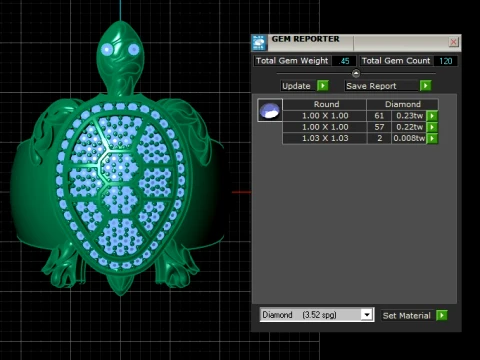The height and width of the screenshot is (360, 480).
Task: Click green arrow for 0.22tw row
Action: [x=432, y=127]
